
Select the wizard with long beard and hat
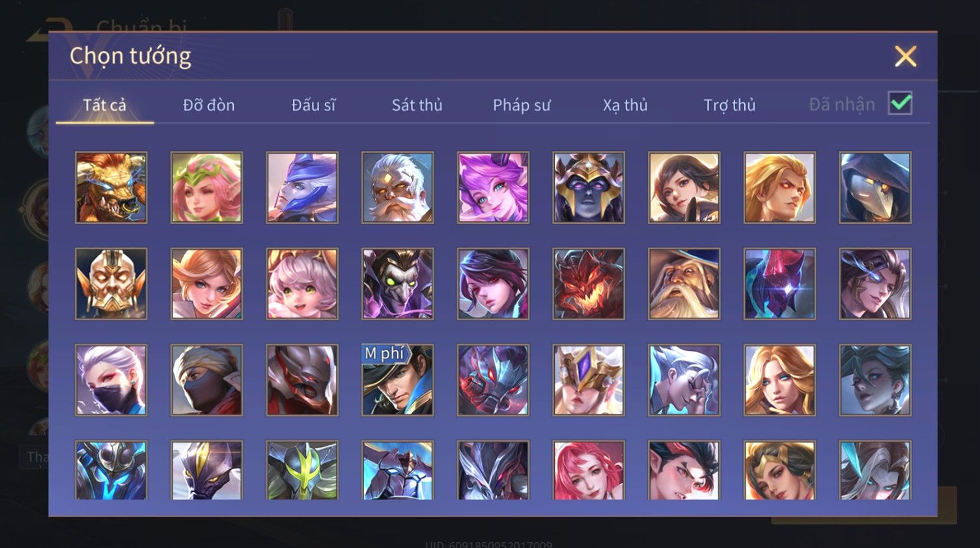pyautogui.click(x=684, y=284)
